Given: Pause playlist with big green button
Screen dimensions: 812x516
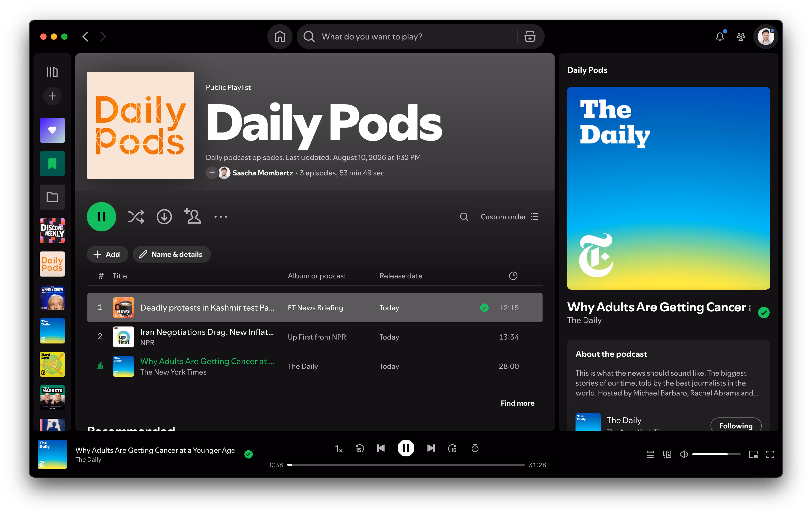Looking at the screenshot, I should 101,217.
